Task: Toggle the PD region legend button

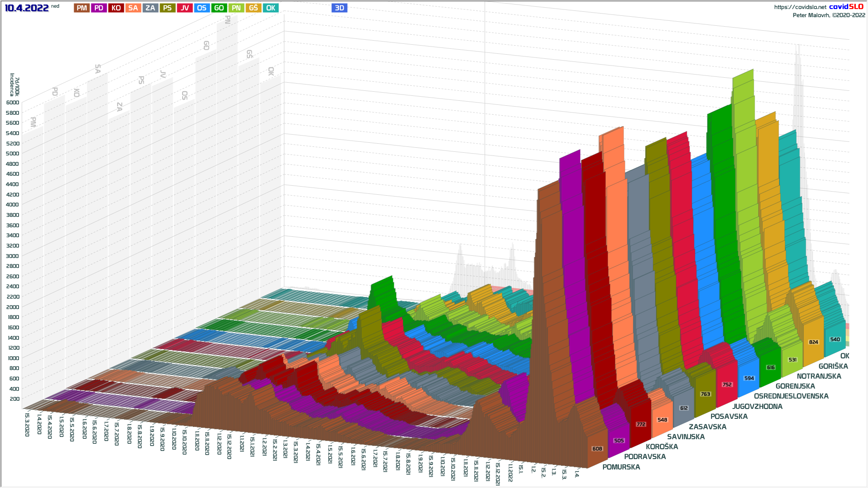Action: 99,8
